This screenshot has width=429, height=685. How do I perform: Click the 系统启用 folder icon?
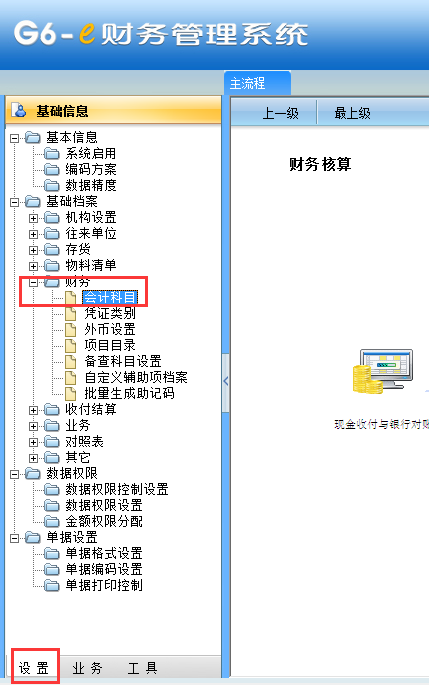coord(52,153)
